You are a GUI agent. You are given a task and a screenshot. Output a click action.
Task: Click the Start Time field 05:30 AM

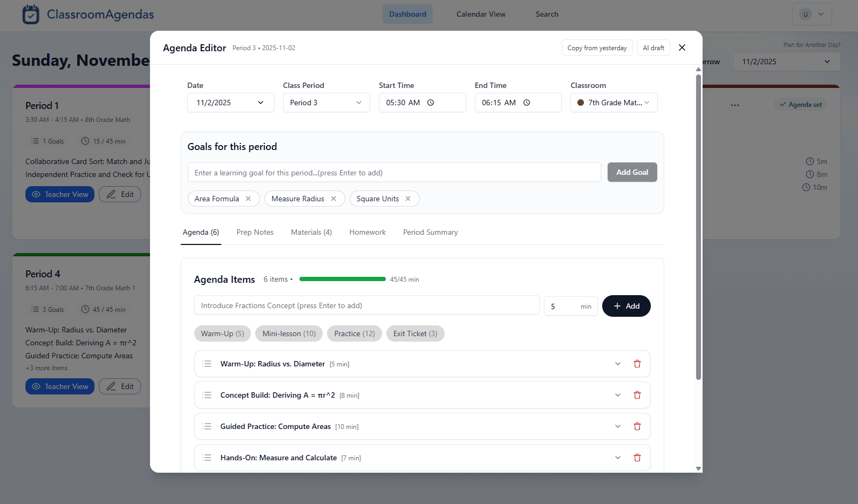[422, 103]
